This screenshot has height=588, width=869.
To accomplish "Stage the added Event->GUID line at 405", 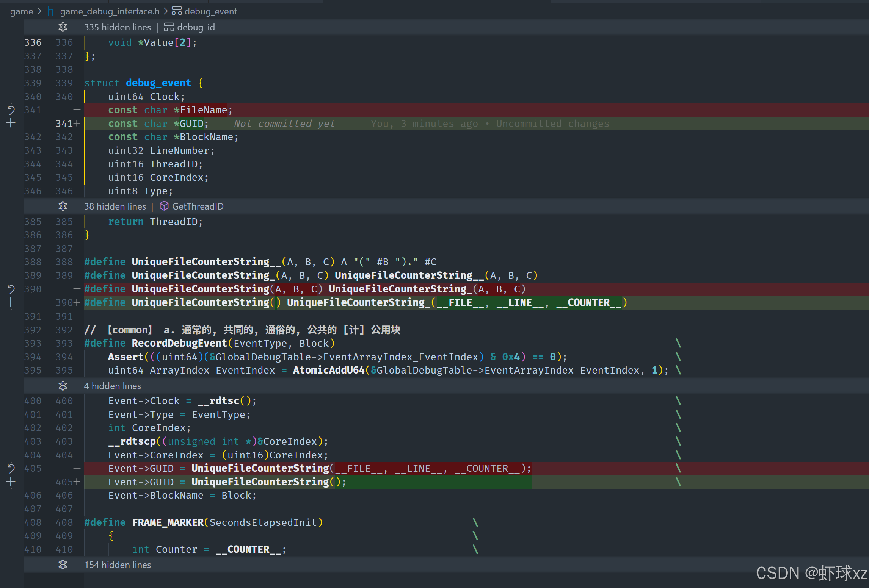I will [x=11, y=482].
